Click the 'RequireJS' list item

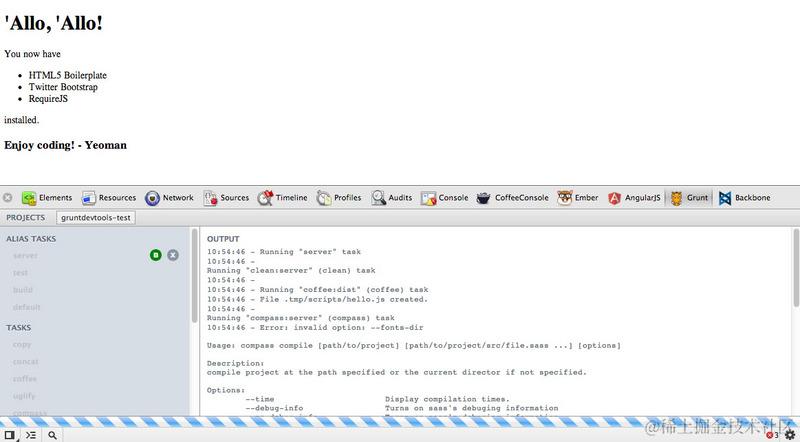[x=48, y=99]
